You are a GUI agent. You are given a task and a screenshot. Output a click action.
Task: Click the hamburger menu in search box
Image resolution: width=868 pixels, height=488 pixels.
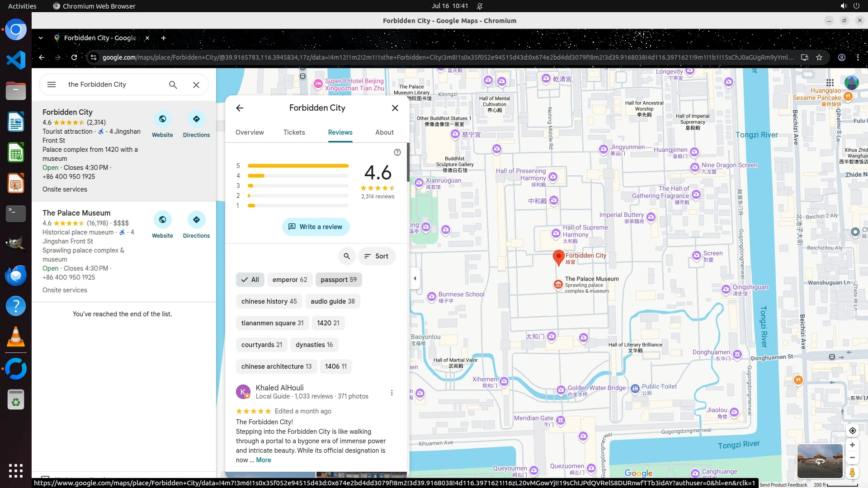pos(52,84)
